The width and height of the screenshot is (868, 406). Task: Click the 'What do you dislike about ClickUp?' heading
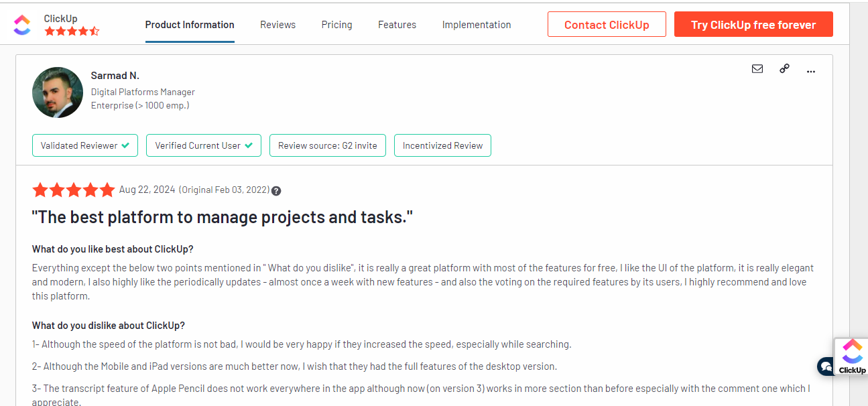tap(109, 326)
